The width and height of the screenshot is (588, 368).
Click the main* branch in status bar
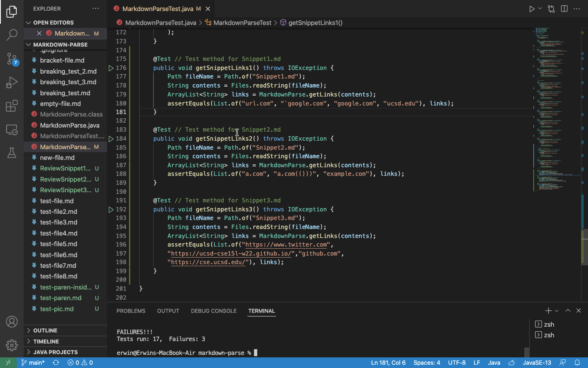tap(33, 363)
